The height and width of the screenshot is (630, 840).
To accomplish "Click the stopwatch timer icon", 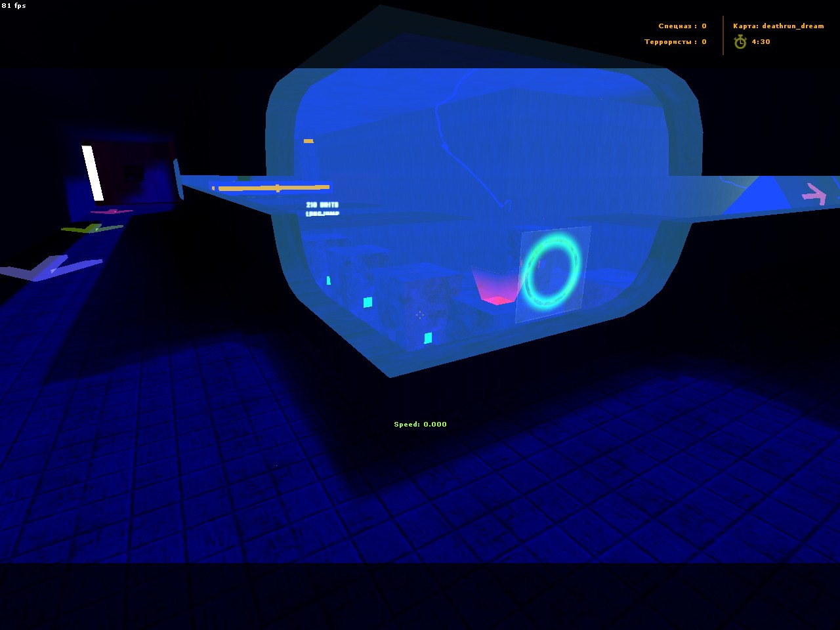I will [x=740, y=42].
